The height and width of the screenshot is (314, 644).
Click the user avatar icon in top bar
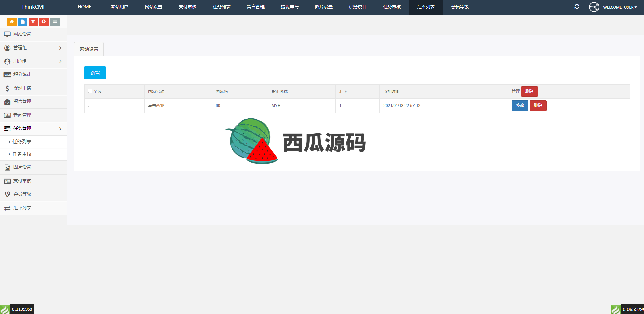click(594, 7)
